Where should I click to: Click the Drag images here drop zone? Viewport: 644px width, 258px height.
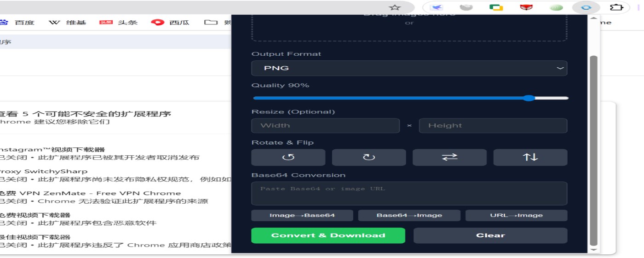409,28
